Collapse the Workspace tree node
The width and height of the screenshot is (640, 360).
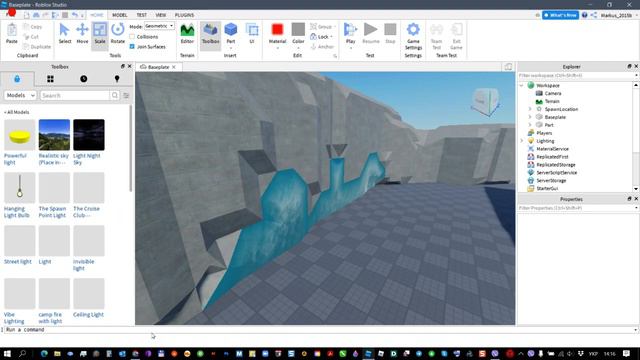522,85
